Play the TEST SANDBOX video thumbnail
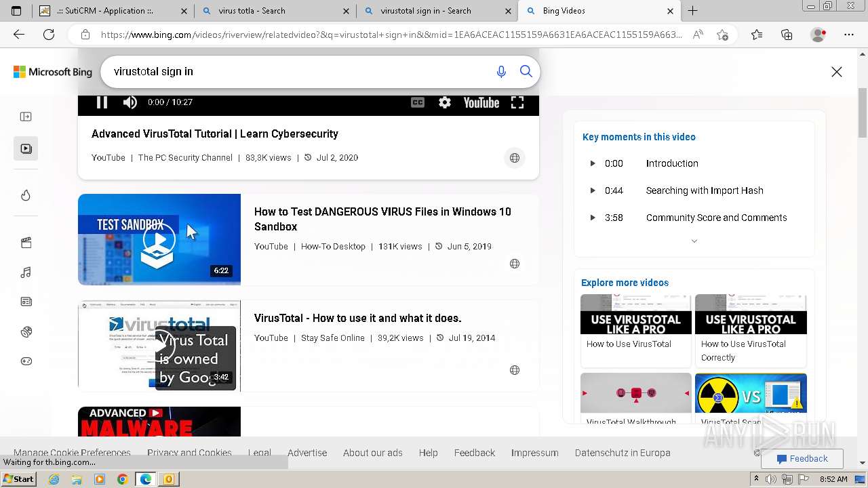 pyautogui.click(x=159, y=239)
